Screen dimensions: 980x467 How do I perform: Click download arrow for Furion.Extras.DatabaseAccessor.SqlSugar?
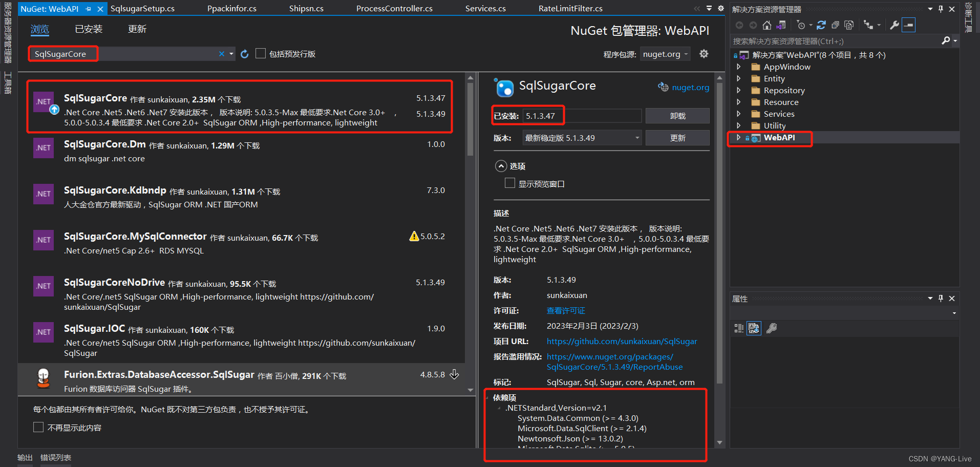click(454, 375)
